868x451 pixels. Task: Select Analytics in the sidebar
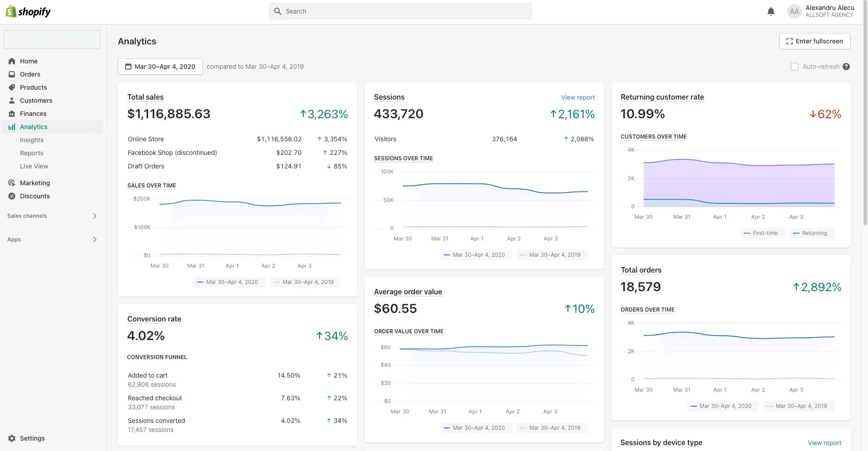(52, 127)
